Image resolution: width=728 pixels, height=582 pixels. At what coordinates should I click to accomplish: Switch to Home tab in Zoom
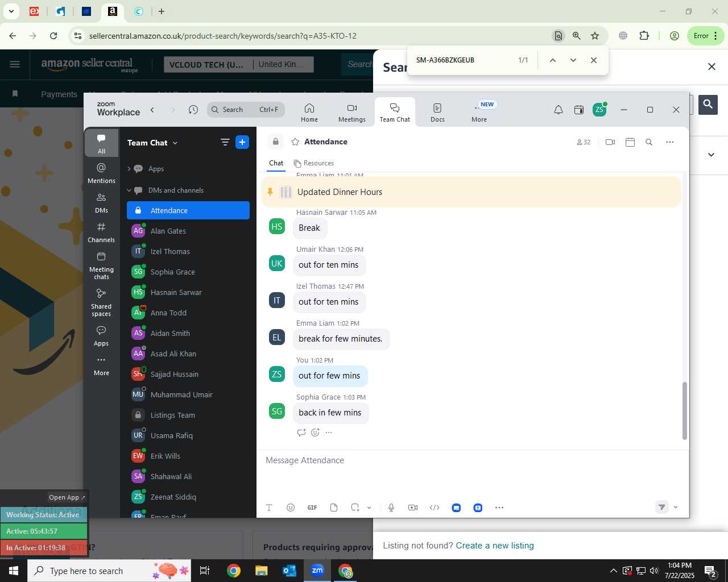coord(309,113)
